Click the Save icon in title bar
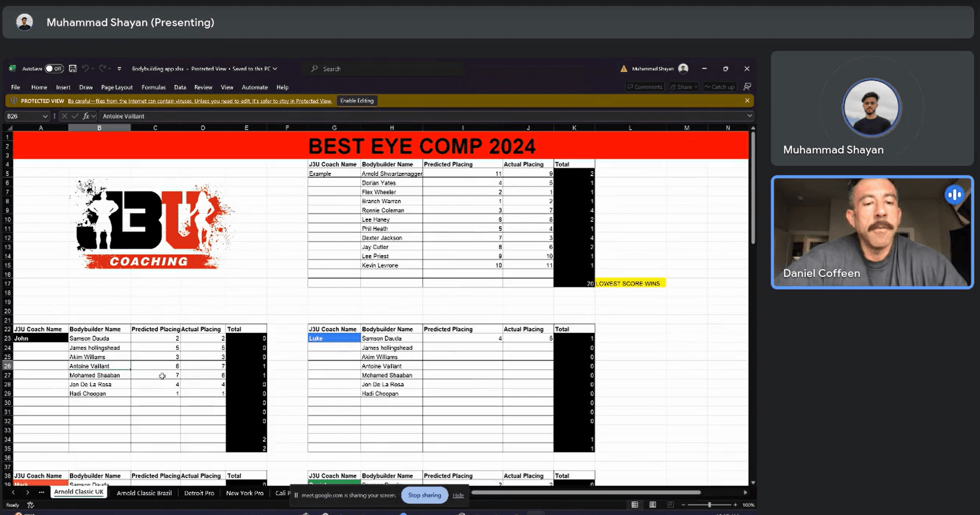 pyautogui.click(x=73, y=69)
